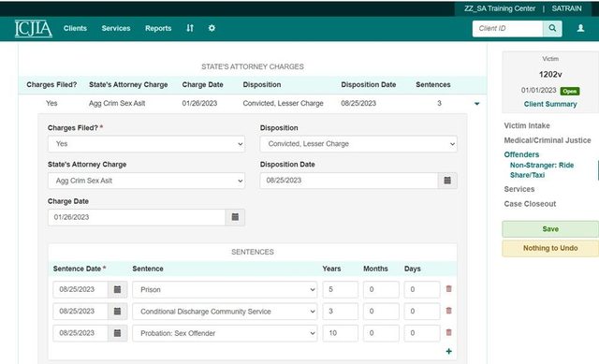
Task: Go to Medical/Criminal Justice section
Action: coord(547,140)
